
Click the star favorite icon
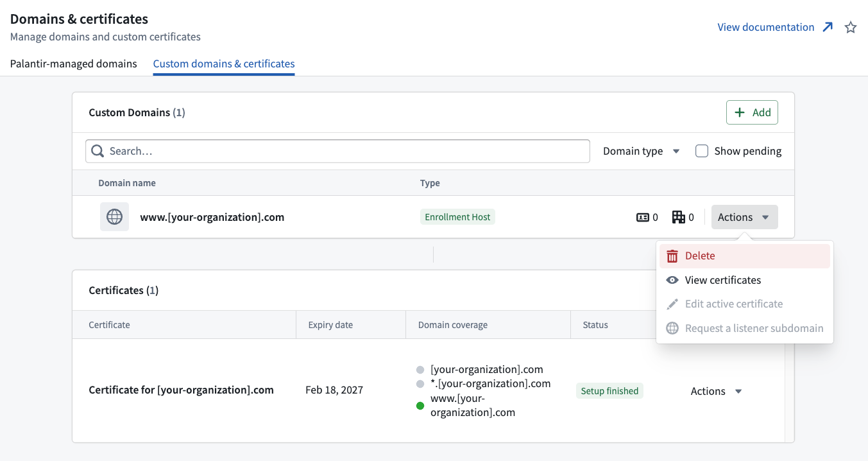851,28
